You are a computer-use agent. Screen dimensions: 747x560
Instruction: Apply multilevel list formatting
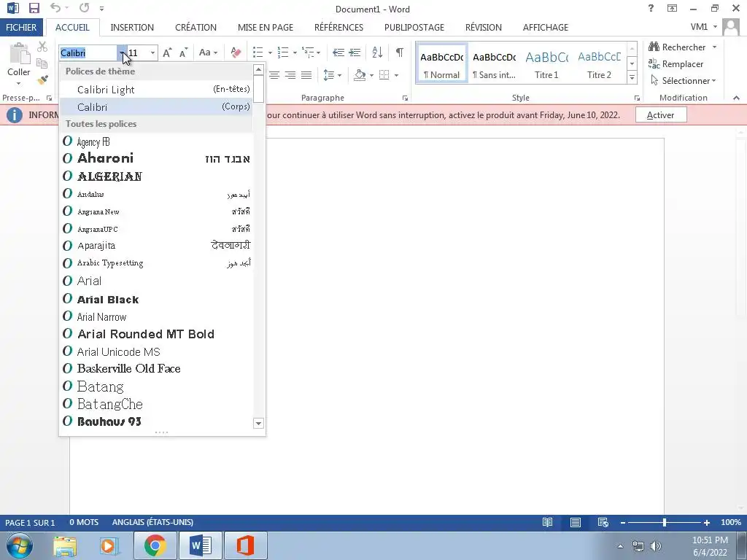pyautogui.click(x=309, y=52)
